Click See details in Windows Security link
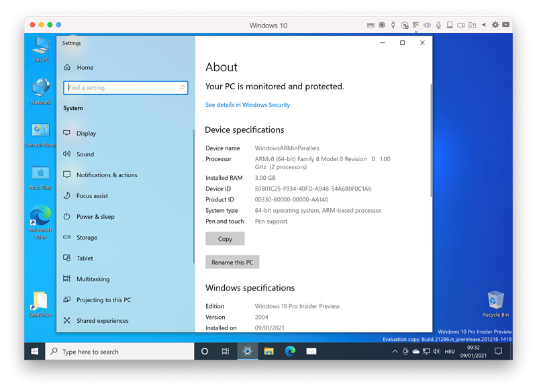537x392 pixels. coord(247,105)
